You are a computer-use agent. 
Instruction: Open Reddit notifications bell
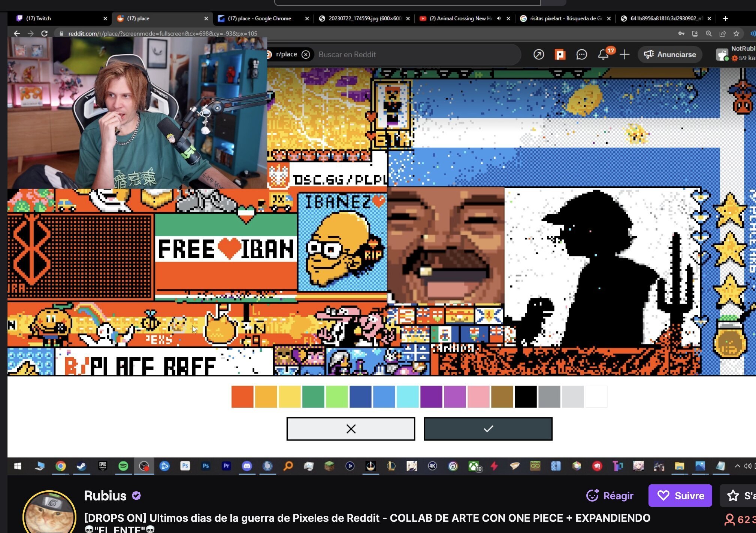pyautogui.click(x=603, y=55)
